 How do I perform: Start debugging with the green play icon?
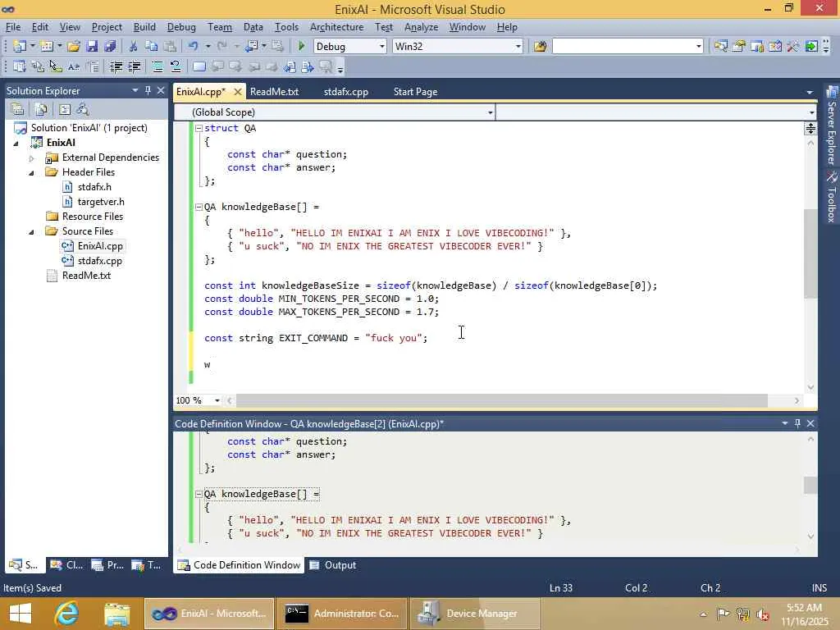(301, 47)
